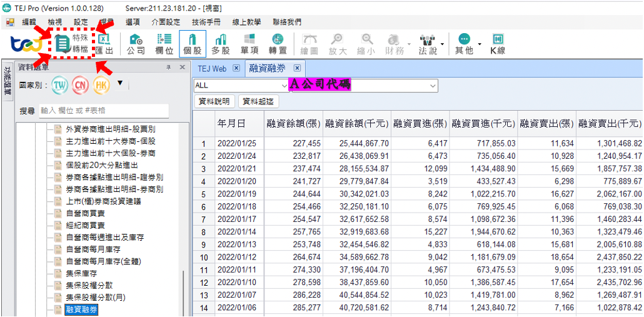
Task: Close the 融資融券 tab
Action: (x=298, y=68)
